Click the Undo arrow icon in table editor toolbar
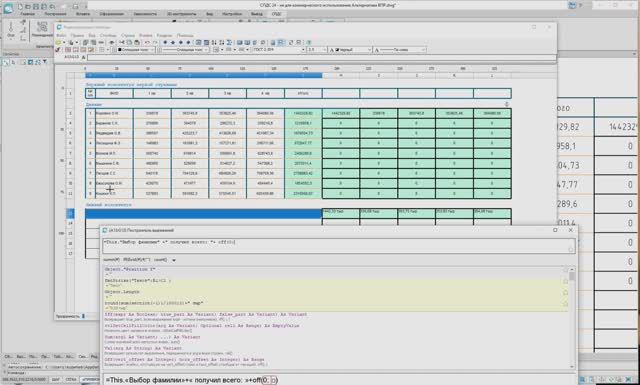Viewport: 640px width, 385px height. click(x=147, y=42)
